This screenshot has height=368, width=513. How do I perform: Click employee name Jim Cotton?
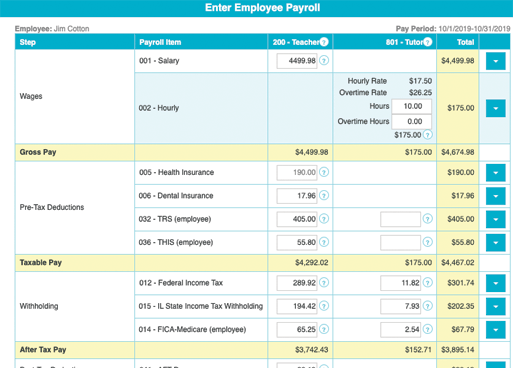[x=71, y=29]
